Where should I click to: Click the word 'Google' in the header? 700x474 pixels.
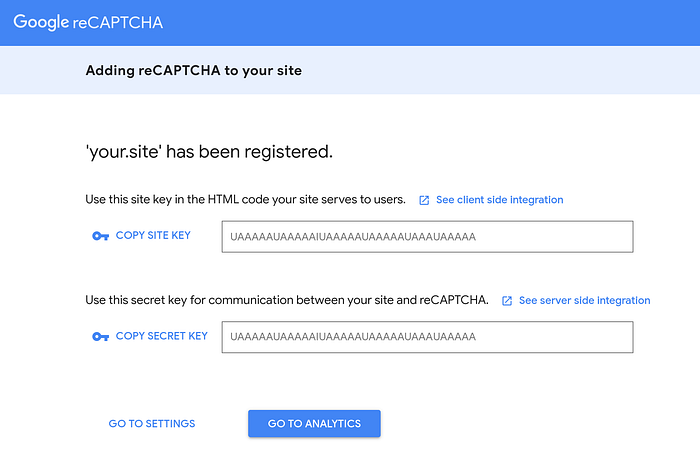[41, 21]
